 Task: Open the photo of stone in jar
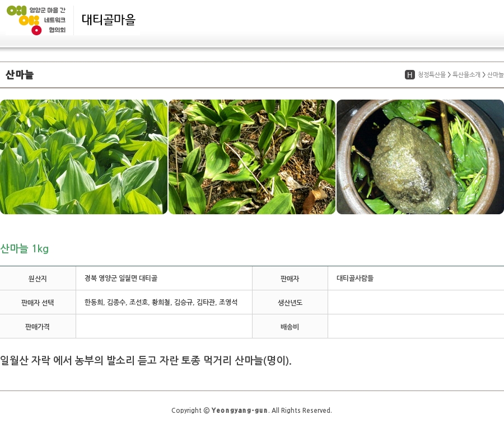click(420, 157)
